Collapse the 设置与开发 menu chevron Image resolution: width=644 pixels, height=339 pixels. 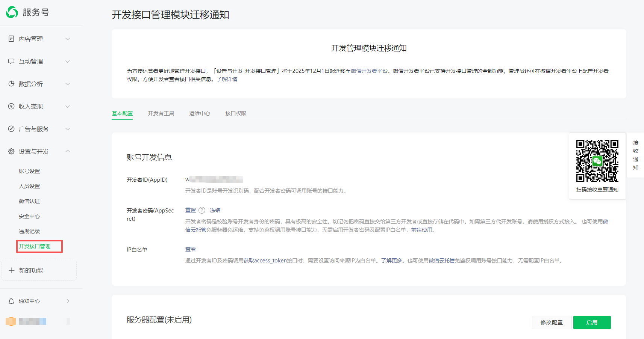pos(68,151)
